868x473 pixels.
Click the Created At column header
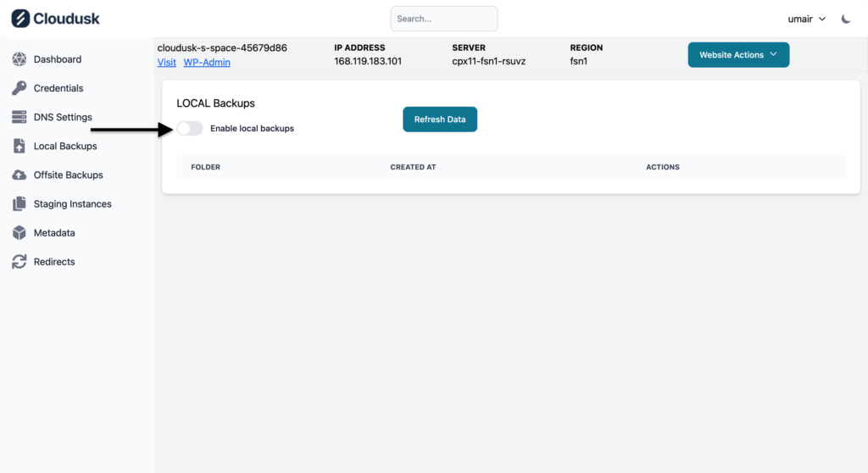[413, 167]
